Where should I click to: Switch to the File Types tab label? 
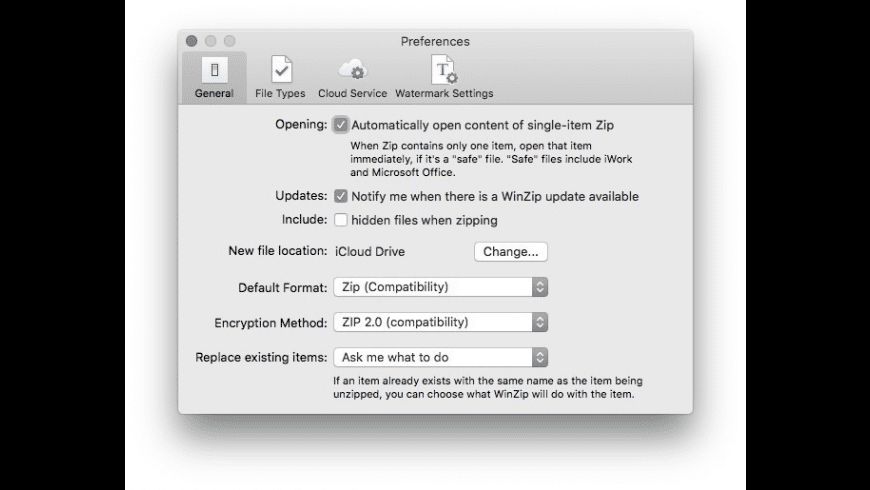pos(280,93)
